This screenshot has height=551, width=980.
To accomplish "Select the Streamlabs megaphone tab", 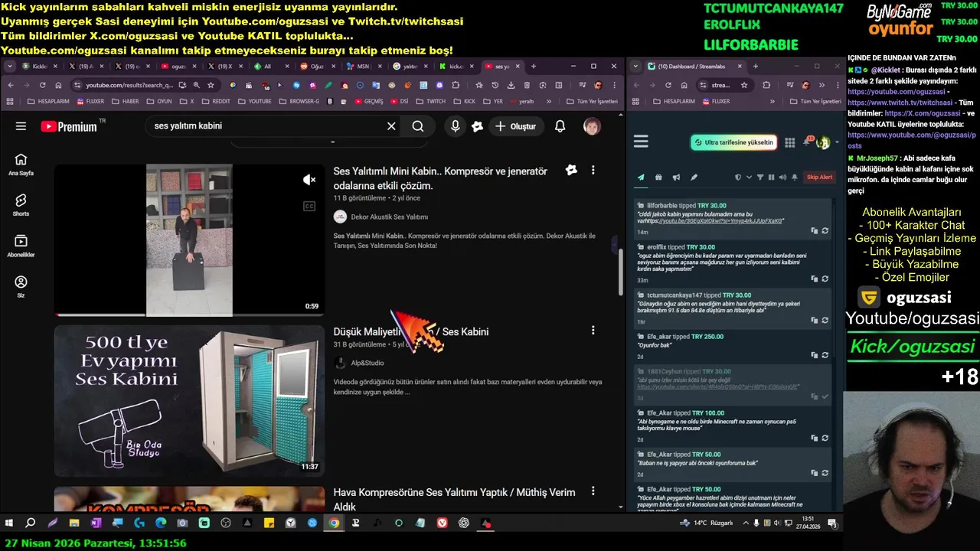I will tap(676, 178).
